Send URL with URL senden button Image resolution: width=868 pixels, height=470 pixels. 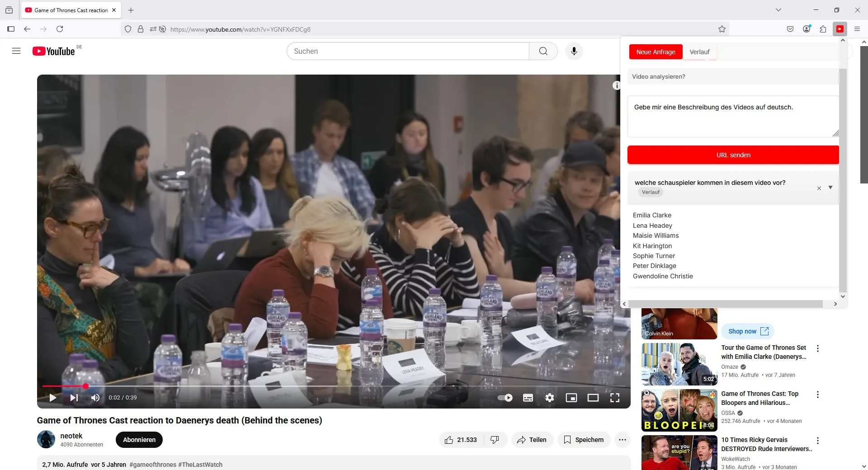[x=733, y=155]
